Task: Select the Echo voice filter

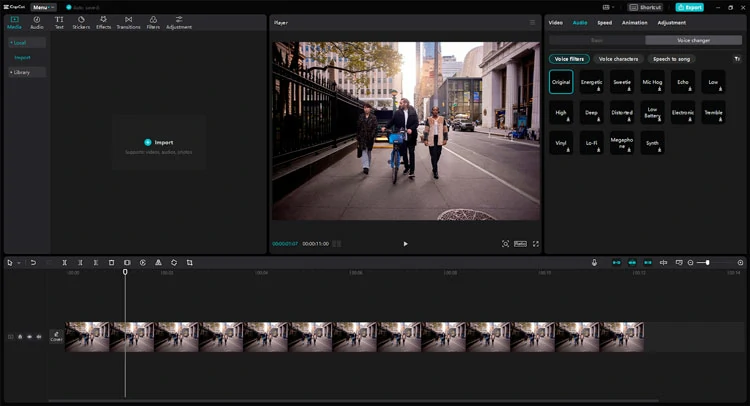Action: [x=682, y=82]
